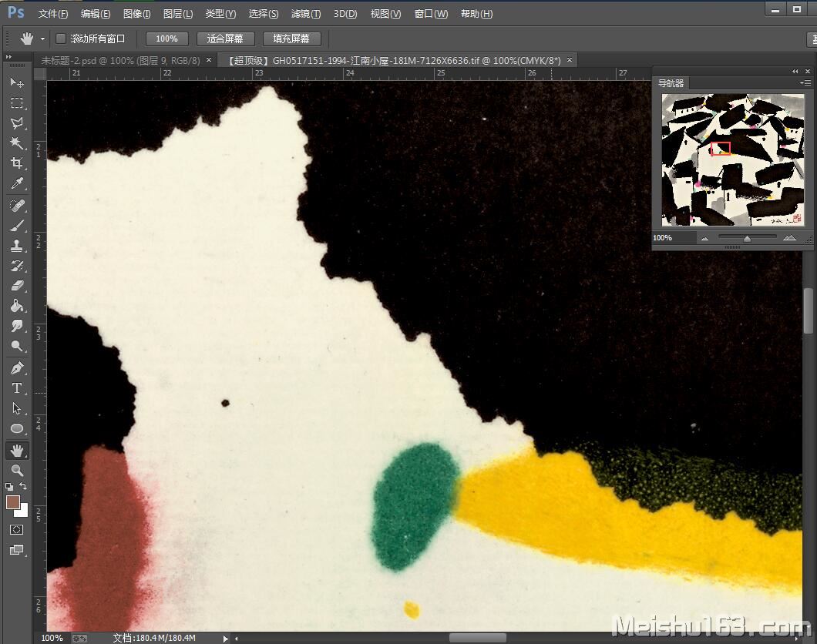This screenshot has width=817, height=644.
Task: Open the 3D(D) menu
Action: (345, 14)
